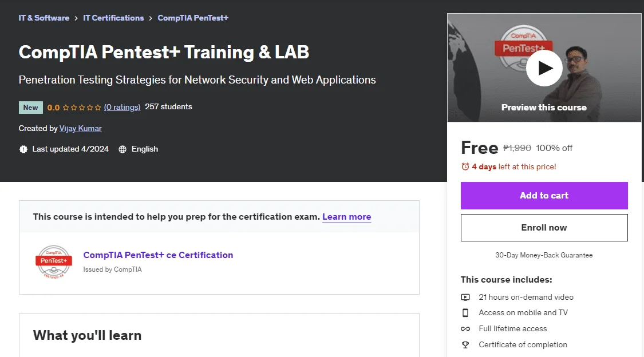Viewport: 644px width, 357px height.
Task: Open CompTIA PenTest+ ce Certification link
Action: [x=158, y=255]
